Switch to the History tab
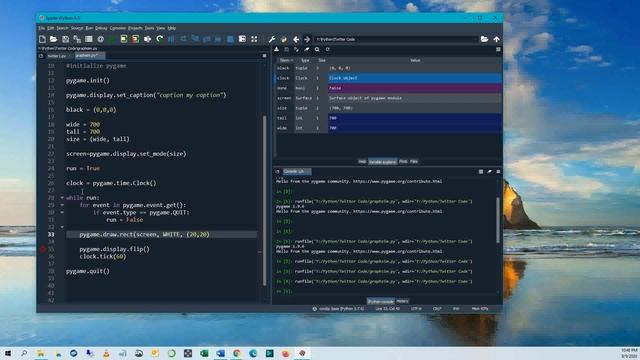Screen dimensions: 640x360 402,301
